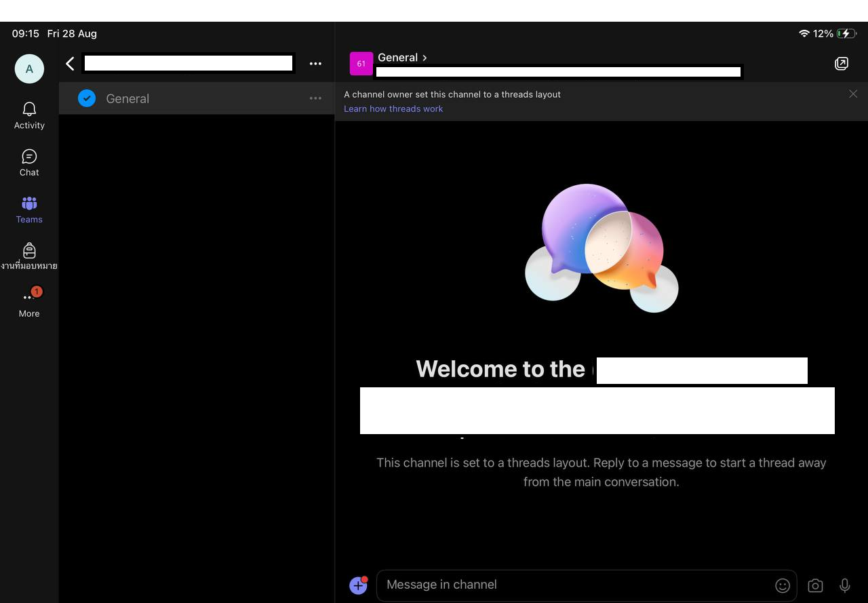Image resolution: width=868 pixels, height=603 pixels.
Task: Open the Assignments backpack tab
Action: (29, 256)
